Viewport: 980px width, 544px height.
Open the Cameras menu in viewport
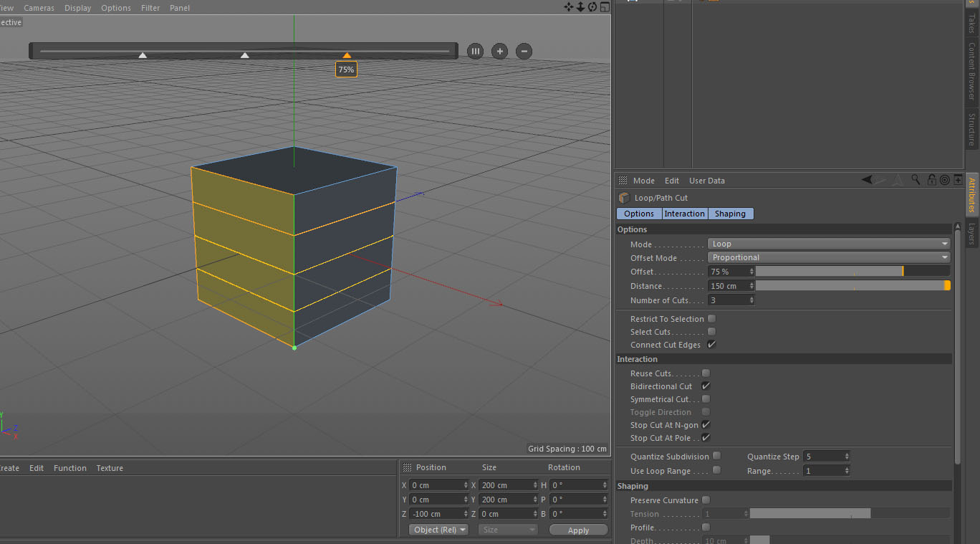(x=39, y=8)
